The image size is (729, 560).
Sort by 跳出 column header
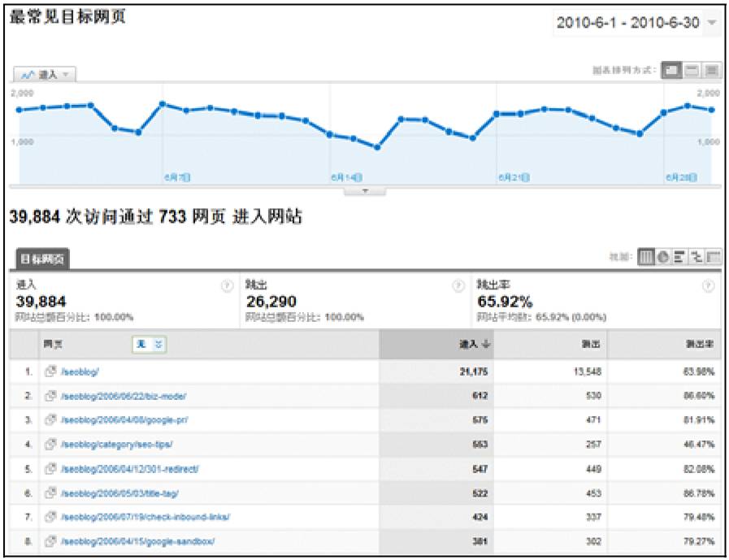pos(591,344)
